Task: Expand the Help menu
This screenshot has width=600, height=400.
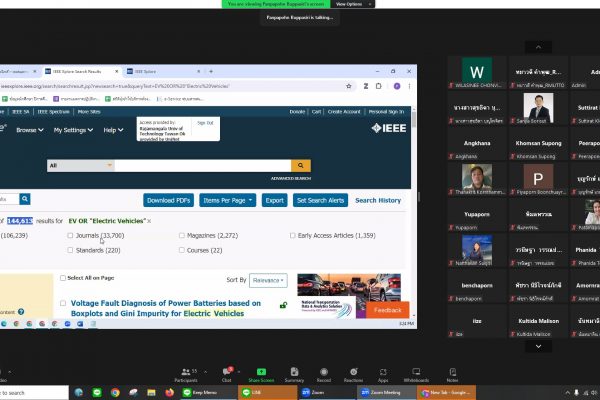Action: [113, 130]
